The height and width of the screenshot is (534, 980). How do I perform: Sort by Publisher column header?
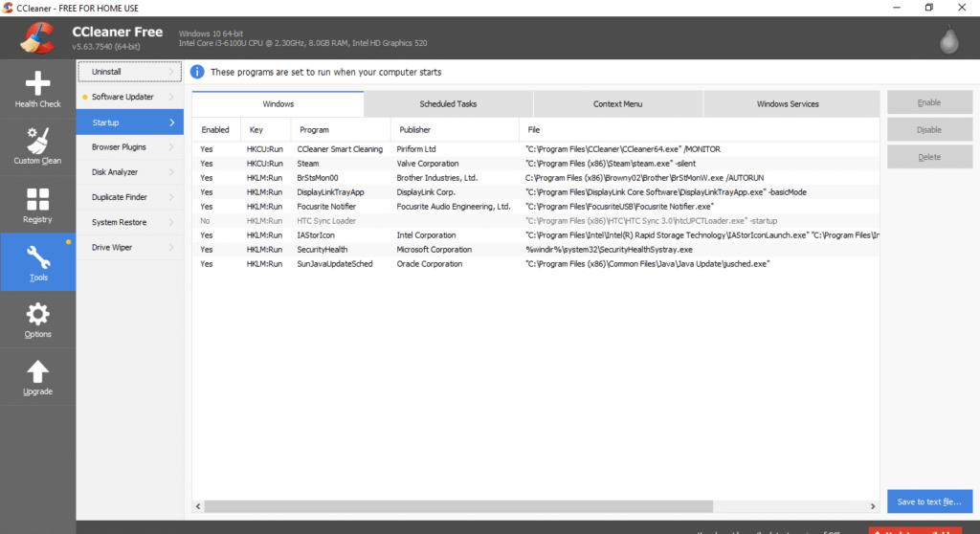click(455, 129)
